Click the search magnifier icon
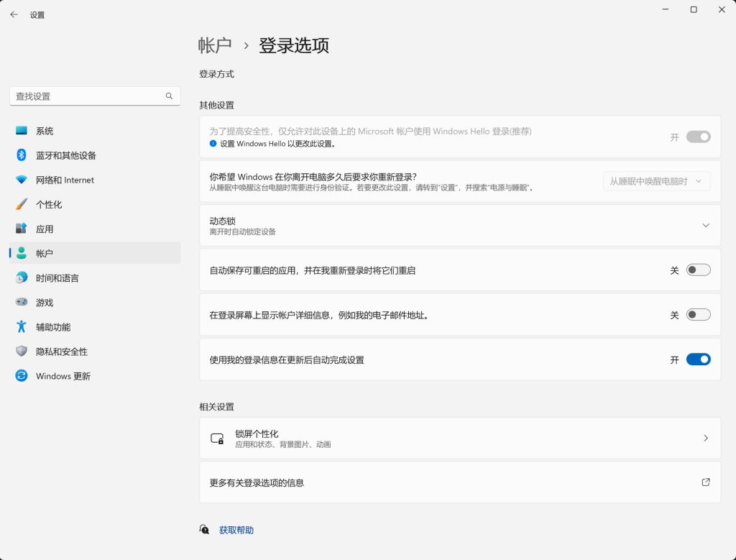The height and width of the screenshot is (560, 736). 169,96
